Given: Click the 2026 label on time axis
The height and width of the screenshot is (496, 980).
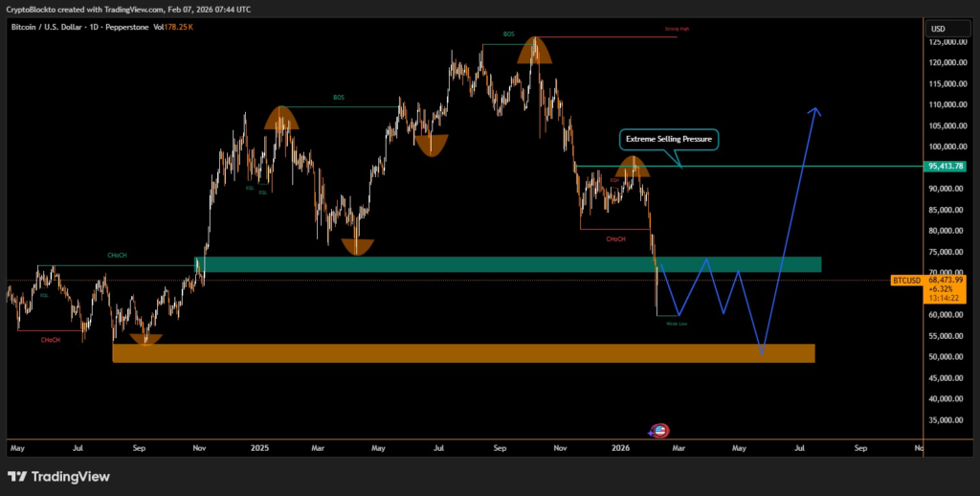Looking at the screenshot, I should (620, 447).
